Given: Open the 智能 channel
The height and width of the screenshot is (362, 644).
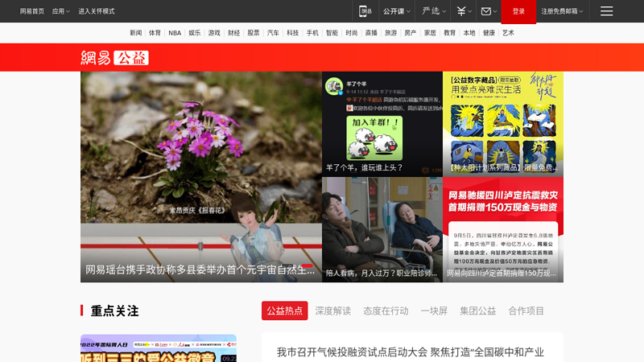Looking at the screenshot, I should [x=332, y=33].
